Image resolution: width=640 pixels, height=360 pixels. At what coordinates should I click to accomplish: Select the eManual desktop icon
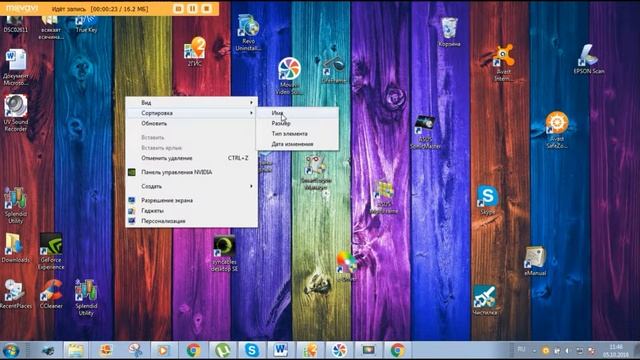pos(535,261)
